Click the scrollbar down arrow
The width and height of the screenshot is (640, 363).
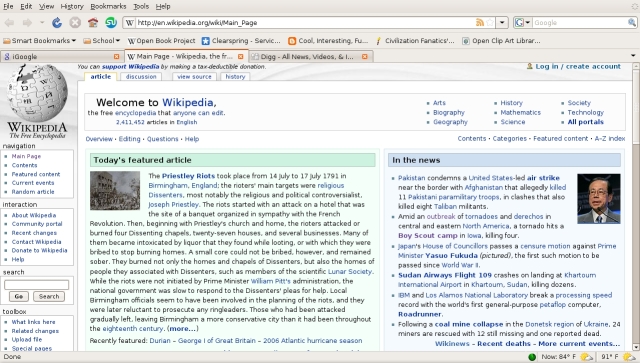tap(636, 347)
